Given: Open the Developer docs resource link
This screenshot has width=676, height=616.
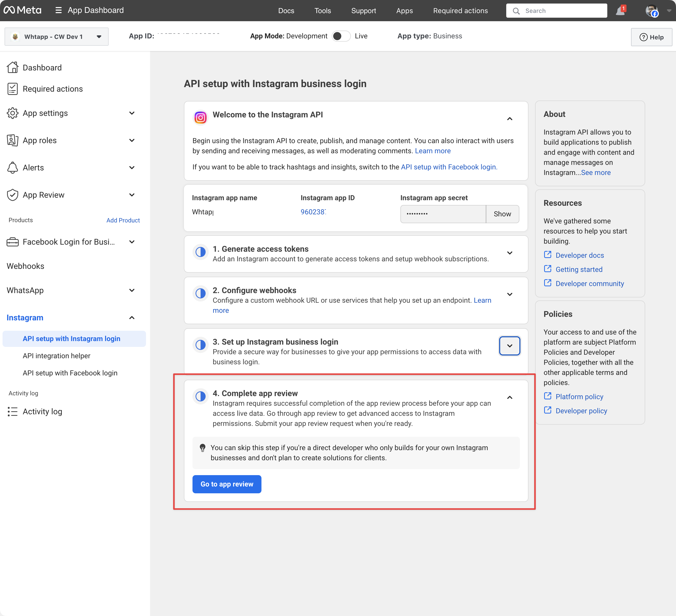Looking at the screenshot, I should 580,255.
